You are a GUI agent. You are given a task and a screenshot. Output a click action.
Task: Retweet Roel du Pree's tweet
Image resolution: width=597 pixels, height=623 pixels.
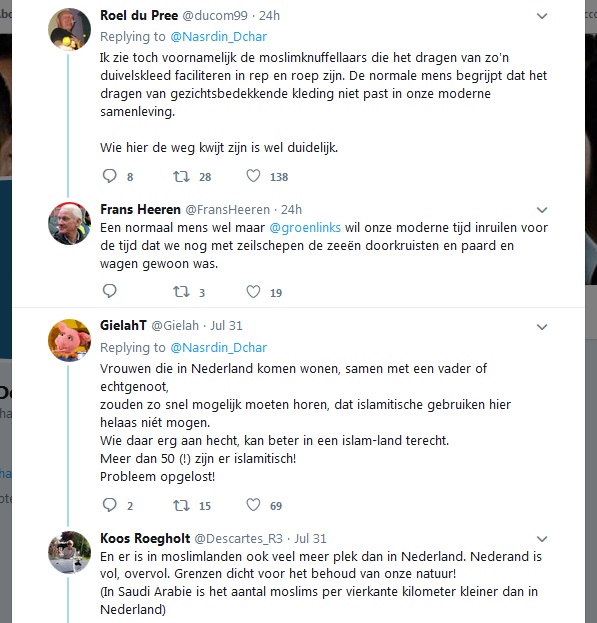[181, 176]
